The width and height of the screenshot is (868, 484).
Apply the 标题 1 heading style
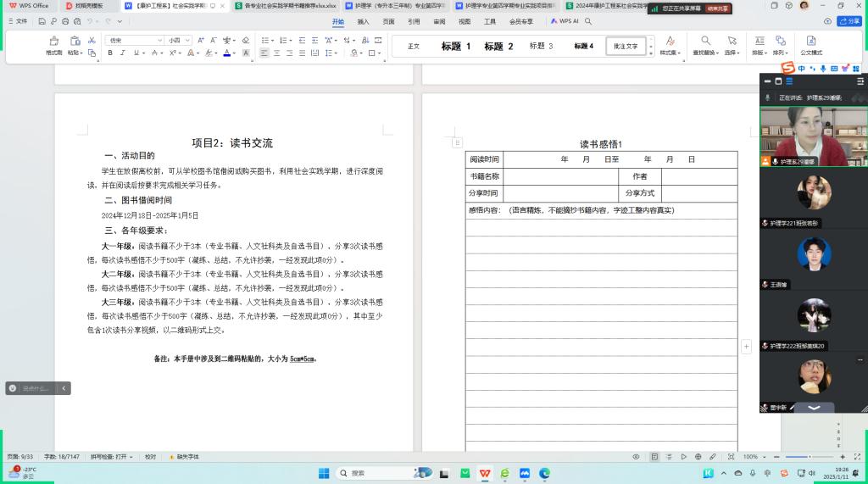tap(455, 47)
